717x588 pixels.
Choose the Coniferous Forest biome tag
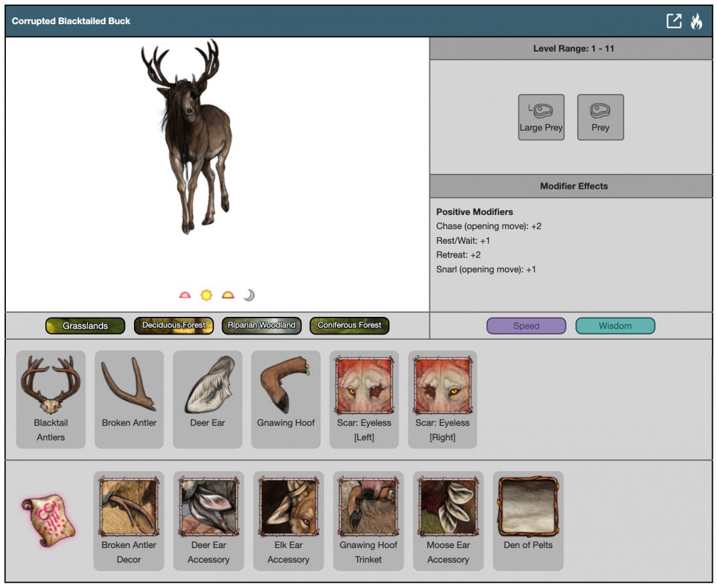(x=350, y=325)
